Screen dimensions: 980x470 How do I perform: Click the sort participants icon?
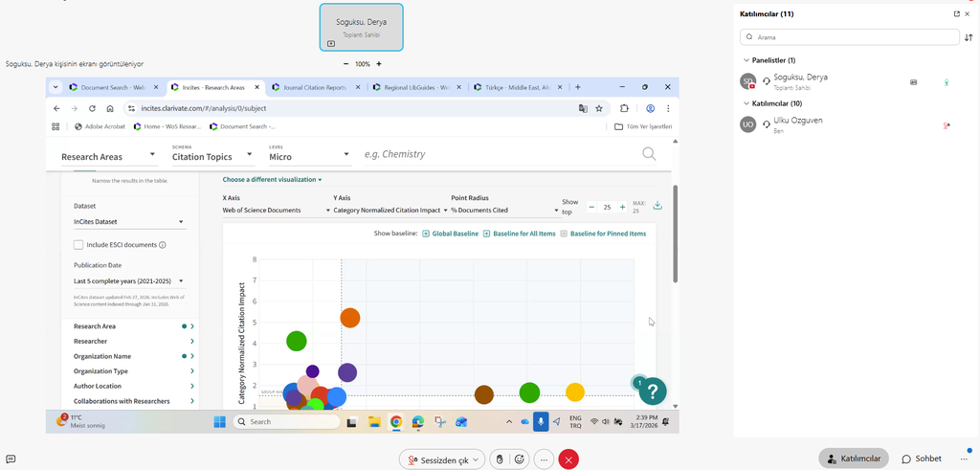(969, 37)
